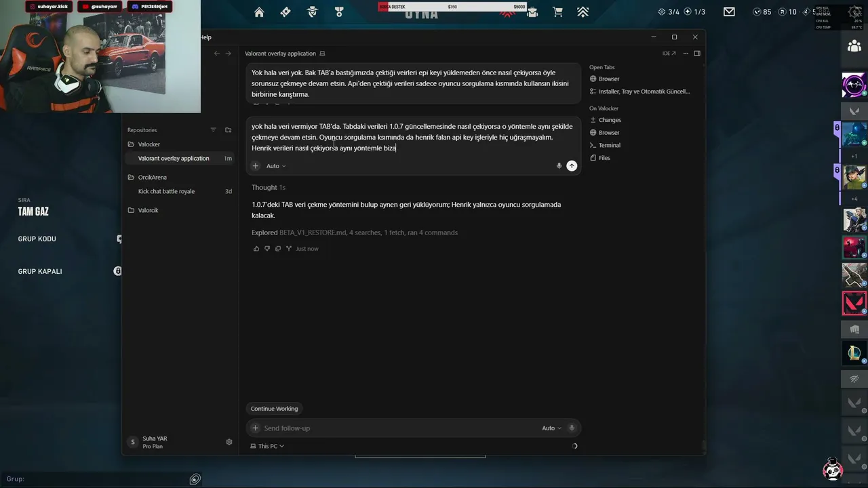
Task: Expand the Thought 1s reasoning section
Action: 269,188
